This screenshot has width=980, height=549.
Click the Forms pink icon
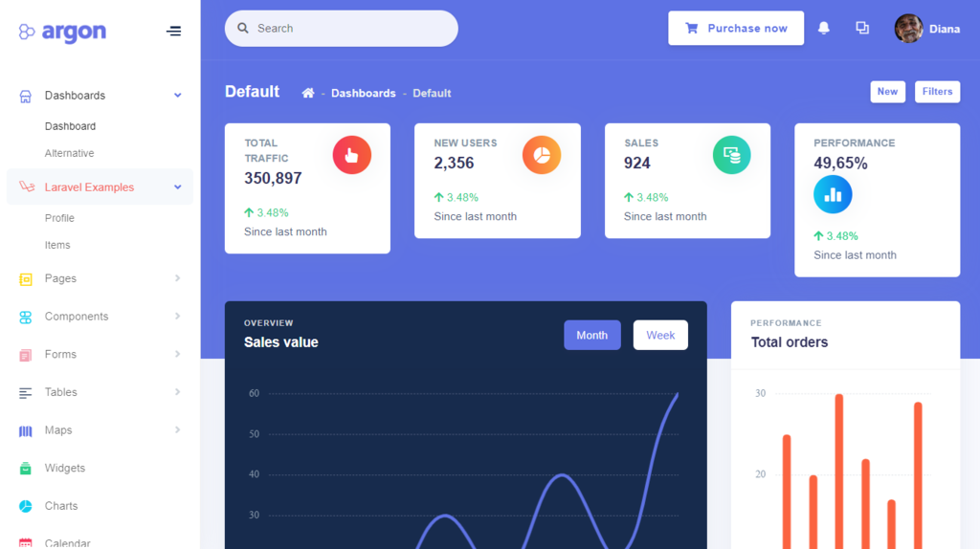[25, 355]
